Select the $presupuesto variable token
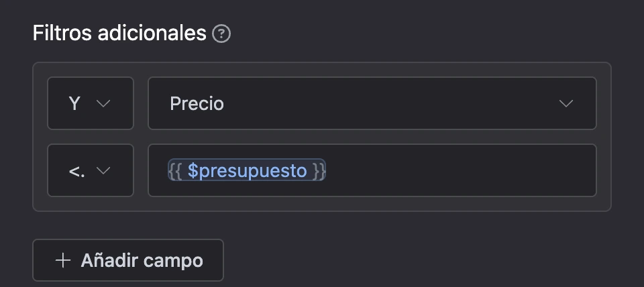644x287 pixels. coord(246,170)
